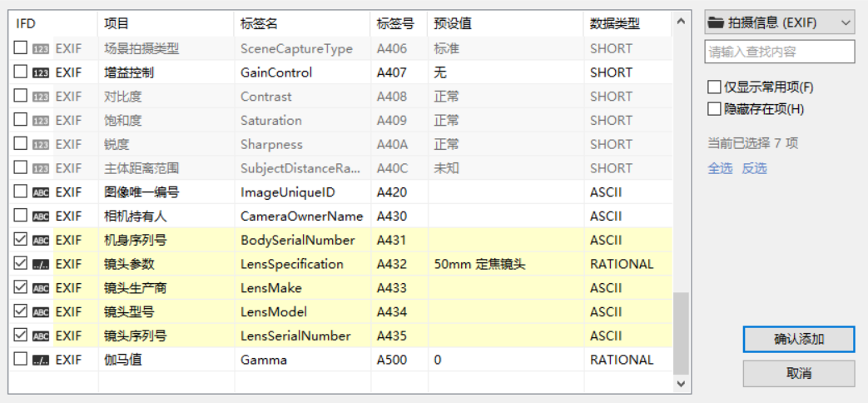The height and width of the screenshot is (403, 868).
Task: Uncheck the BodySerialNumber row checkbox
Action: [21, 240]
